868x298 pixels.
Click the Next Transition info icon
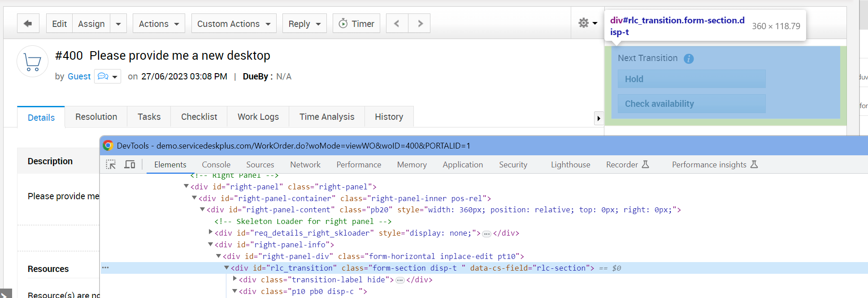[689, 58]
